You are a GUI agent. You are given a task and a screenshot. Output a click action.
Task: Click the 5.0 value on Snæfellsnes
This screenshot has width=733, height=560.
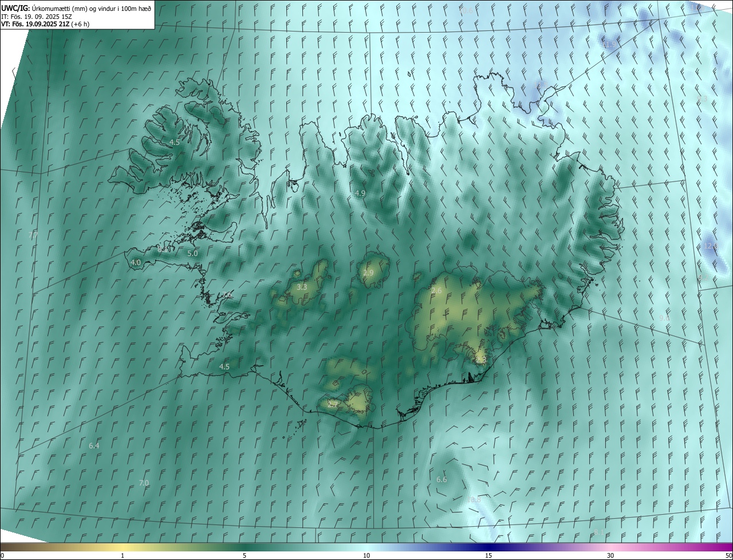click(x=192, y=253)
